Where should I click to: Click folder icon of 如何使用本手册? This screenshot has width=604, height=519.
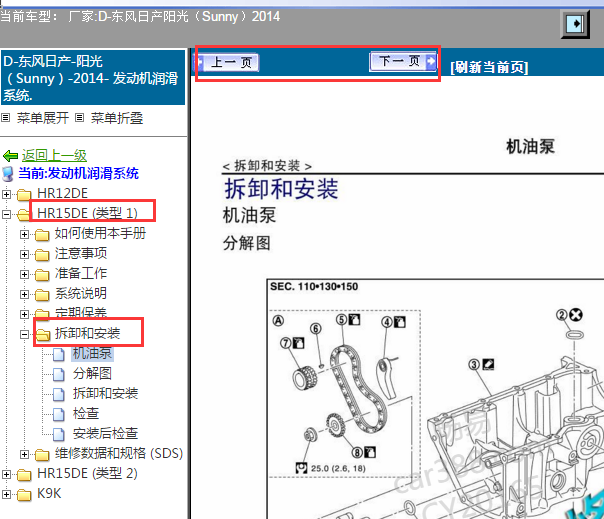click(42, 235)
